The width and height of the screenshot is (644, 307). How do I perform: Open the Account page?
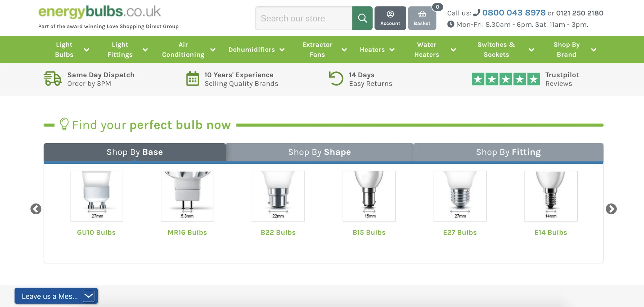point(390,18)
